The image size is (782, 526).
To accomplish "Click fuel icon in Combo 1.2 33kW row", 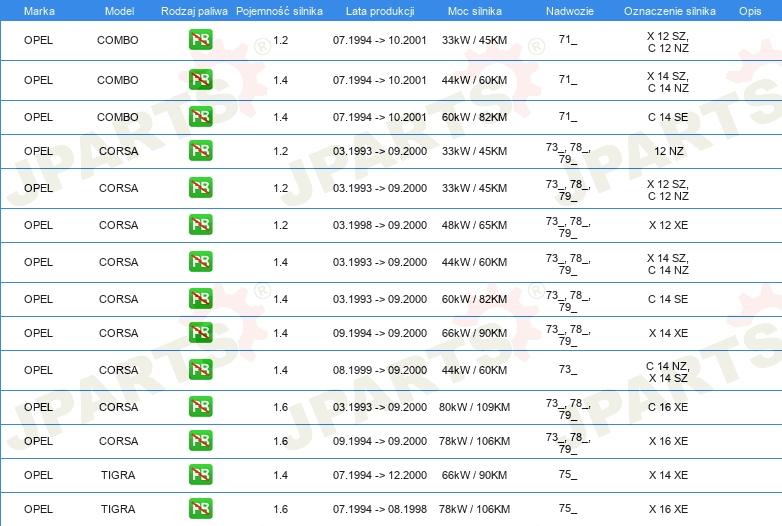I will click(x=200, y=40).
